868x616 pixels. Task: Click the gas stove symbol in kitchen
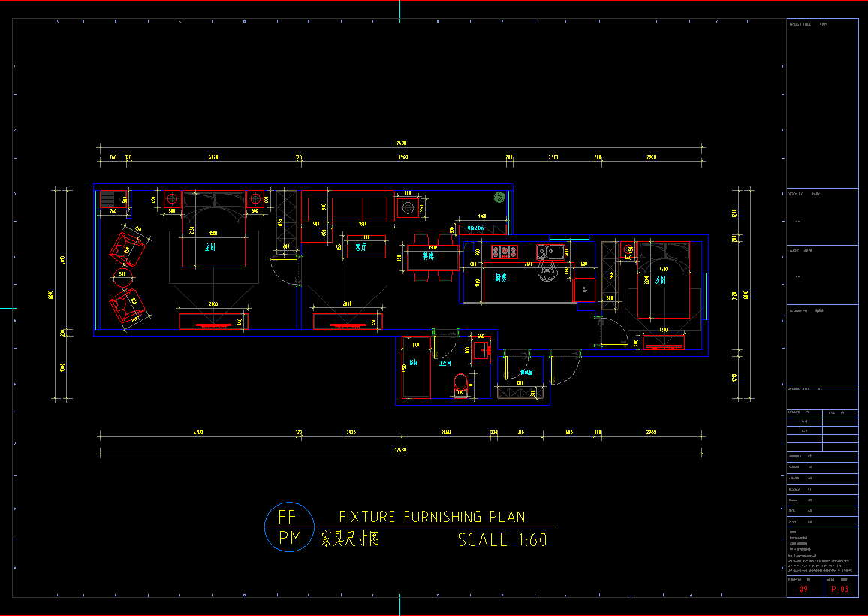(x=505, y=252)
